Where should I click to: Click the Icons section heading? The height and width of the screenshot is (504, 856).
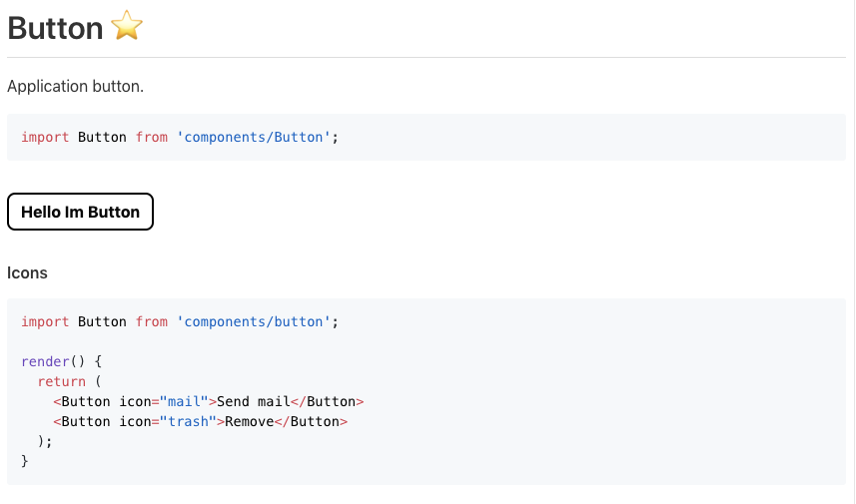pyautogui.click(x=27, y=272)
